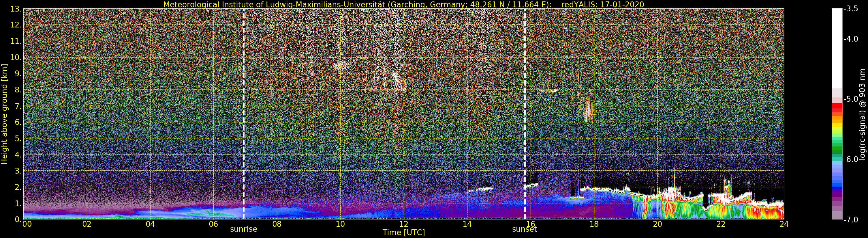Click the '-5.0' colorbar tick label
Viewport: 868px width, 238px height.
(851, 99)
